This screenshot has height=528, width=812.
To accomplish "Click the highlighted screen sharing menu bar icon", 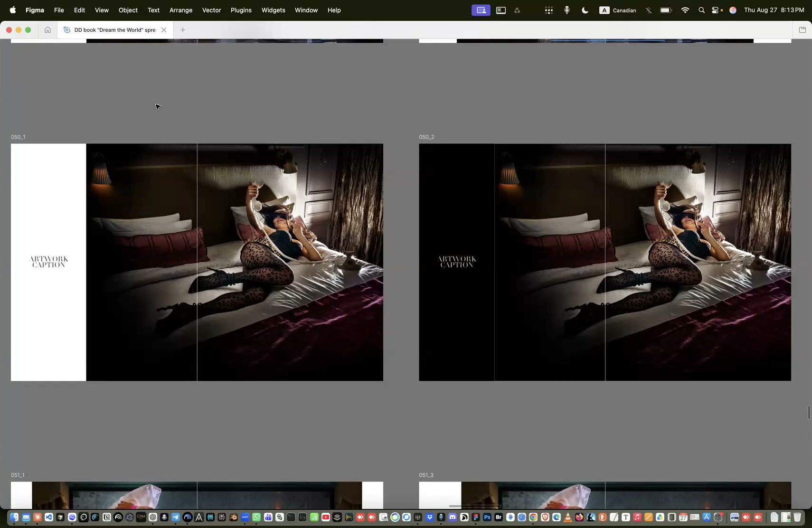I will click(481, 10).
